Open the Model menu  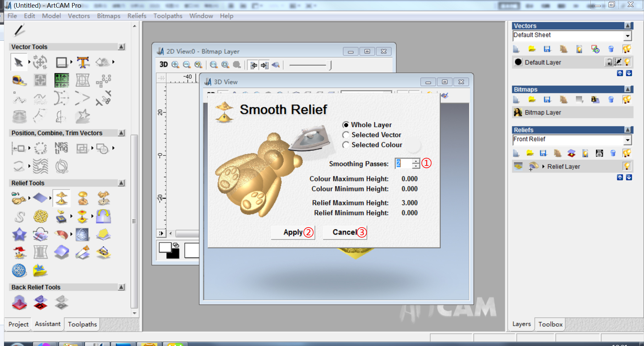tap(51, 16)
